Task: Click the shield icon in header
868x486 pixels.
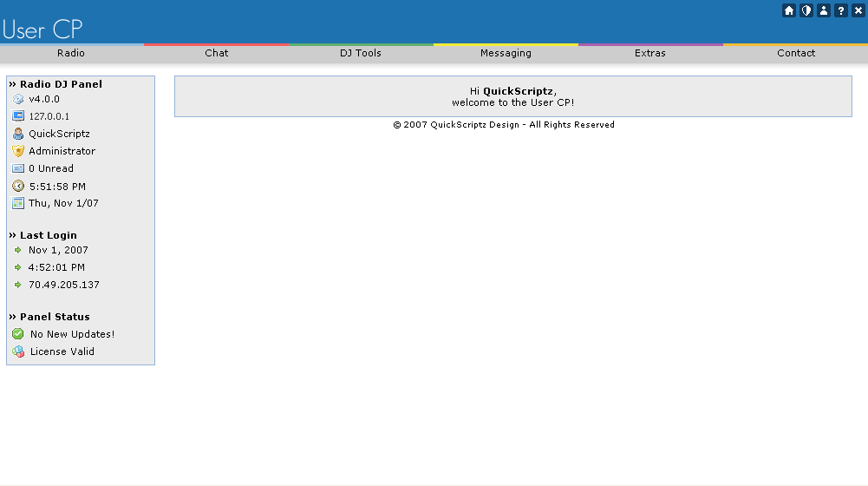Action: click(x=806, y=10)
